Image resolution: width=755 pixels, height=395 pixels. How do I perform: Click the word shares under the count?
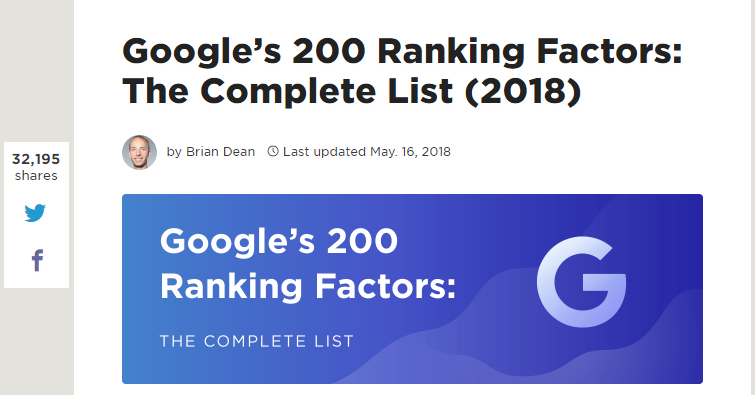click(36, 176)
